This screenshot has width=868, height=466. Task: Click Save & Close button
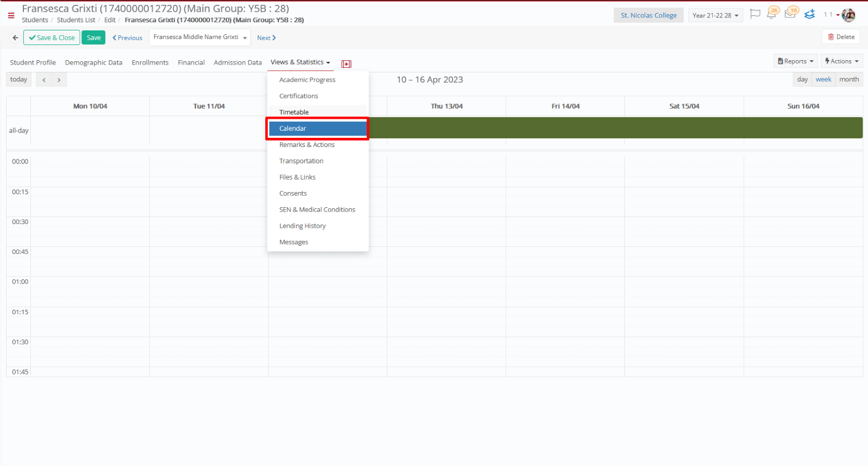[x=52, y=38]
